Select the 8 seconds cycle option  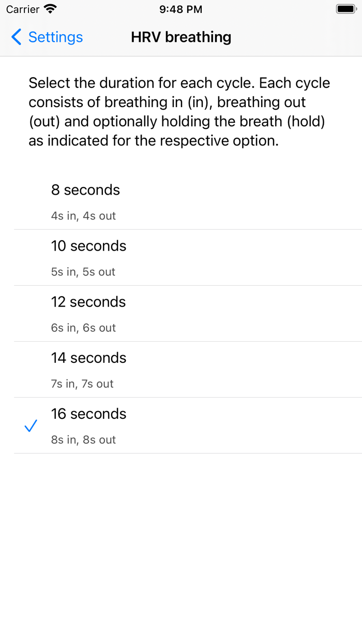click(85, 190)
